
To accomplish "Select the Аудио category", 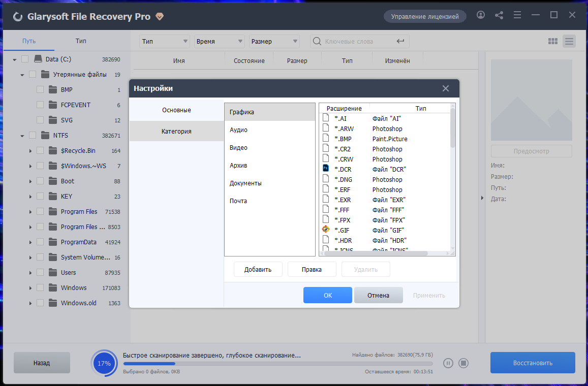I will click(270, 130).
